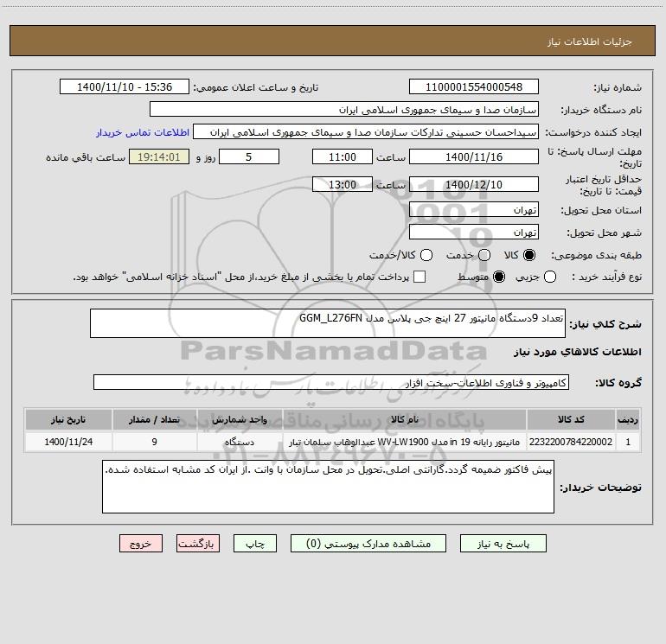
Task: Open مشاهده مدارک پیوستی (0) button
Action: 368,544
